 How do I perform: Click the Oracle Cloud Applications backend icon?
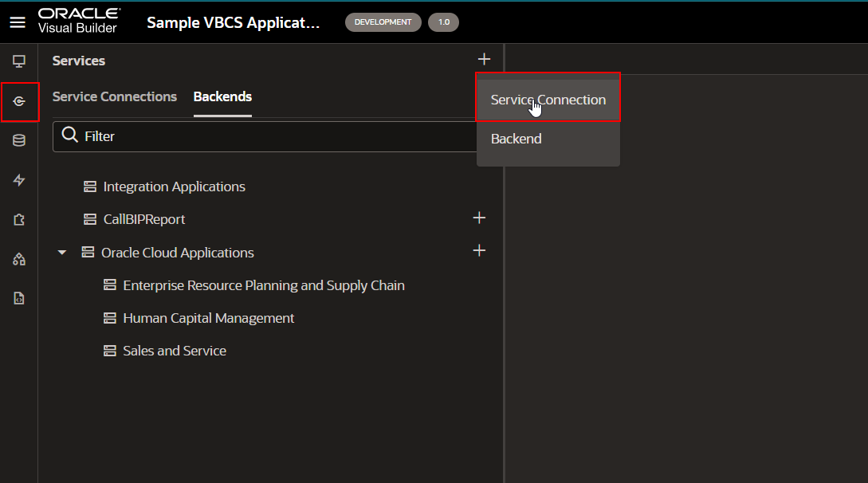(x=88, y=253)
